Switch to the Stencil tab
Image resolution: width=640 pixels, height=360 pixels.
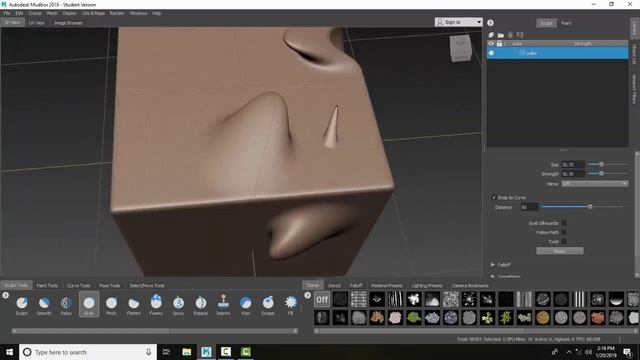point(334,285)
